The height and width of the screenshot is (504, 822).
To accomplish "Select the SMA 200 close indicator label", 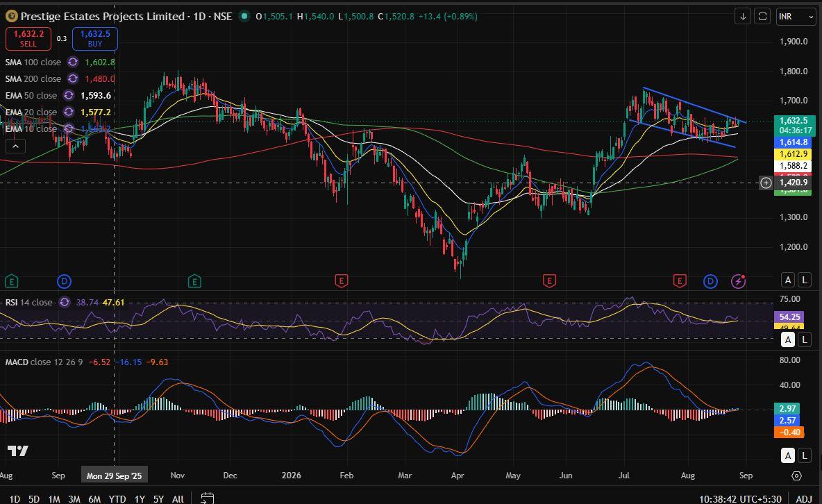I will pos(33,78).
